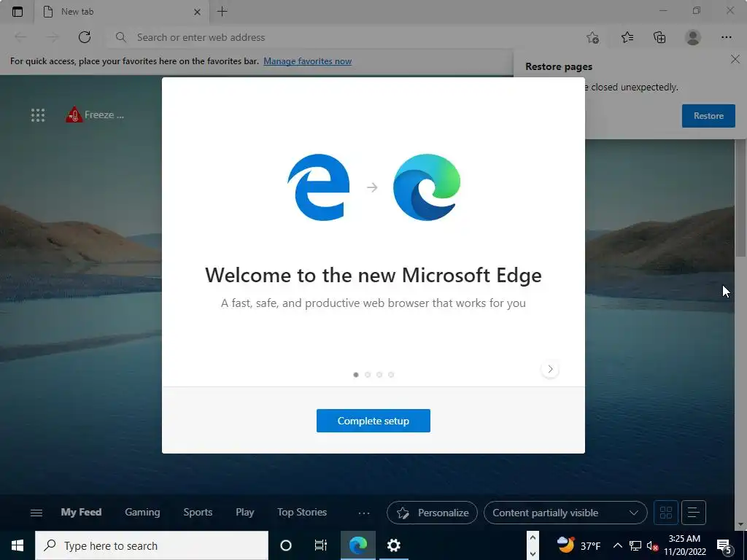Open the Freeze weather alert
Screen dimensions: 747x560
tap(94, 114)
